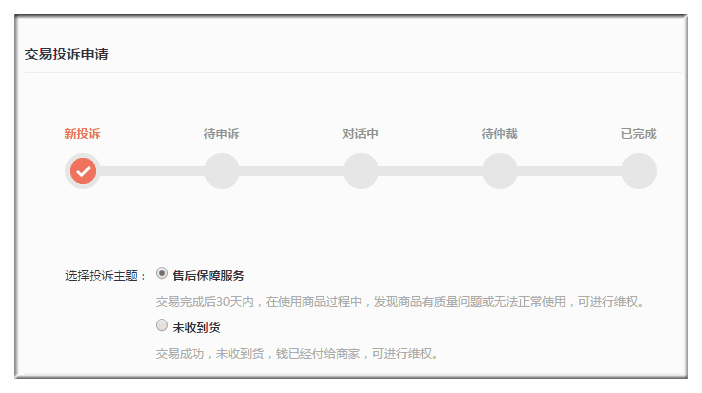Click the 交易成功，未收到货 description text
The image size is (702, 393).
[297, 354]
